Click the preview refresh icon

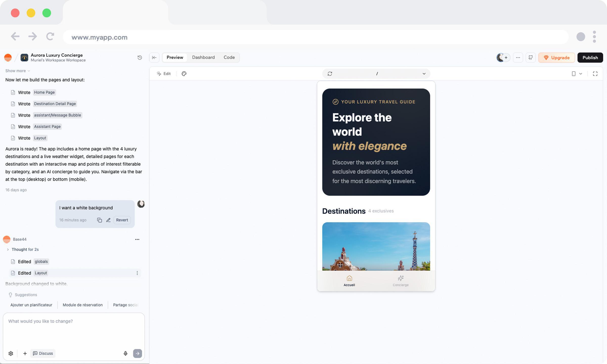330,74
